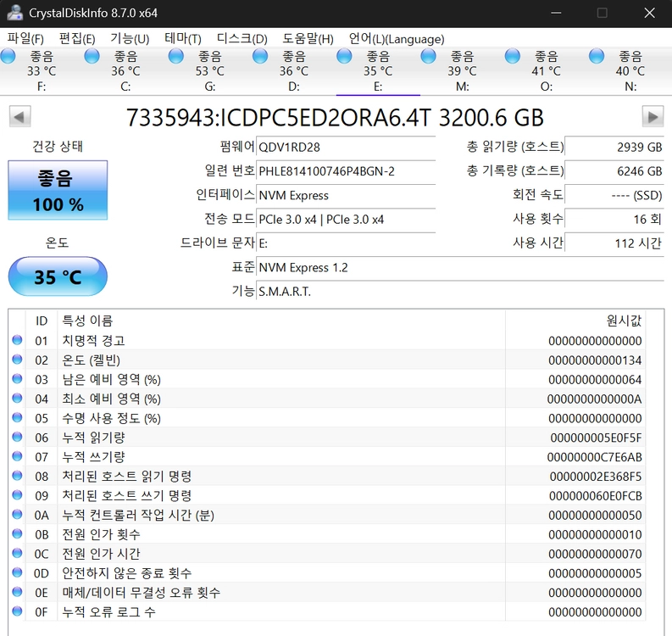
Task: Click the firmware field QDV1RD28
Action: (x=346, y=147)
